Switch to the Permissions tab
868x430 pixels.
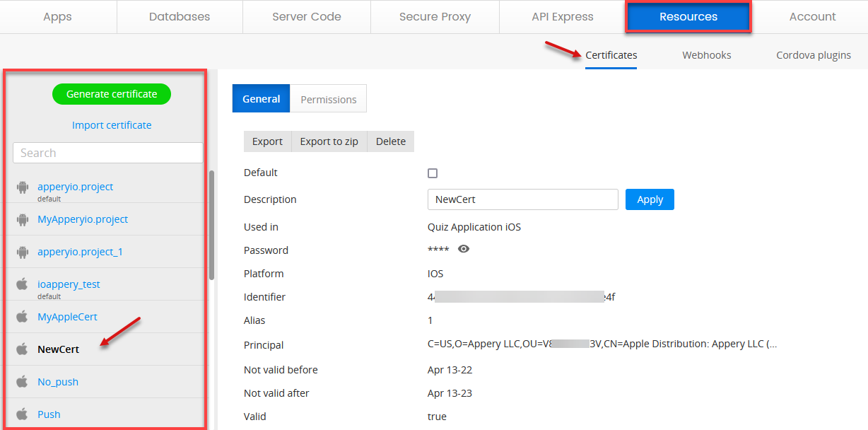(329, 99)
